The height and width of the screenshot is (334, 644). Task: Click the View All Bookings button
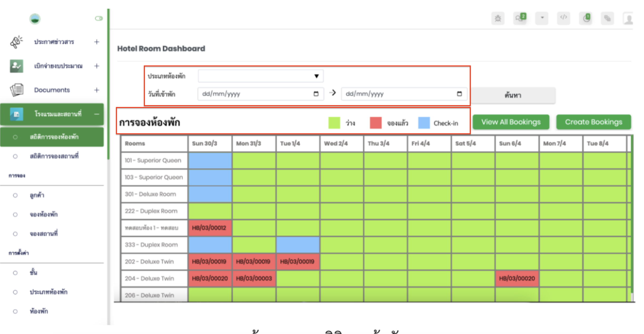click(x=511, y=122)
